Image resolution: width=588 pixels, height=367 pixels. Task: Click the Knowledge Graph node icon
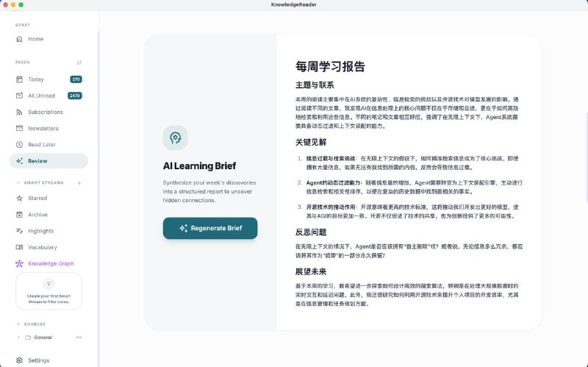tap(20, 263)
